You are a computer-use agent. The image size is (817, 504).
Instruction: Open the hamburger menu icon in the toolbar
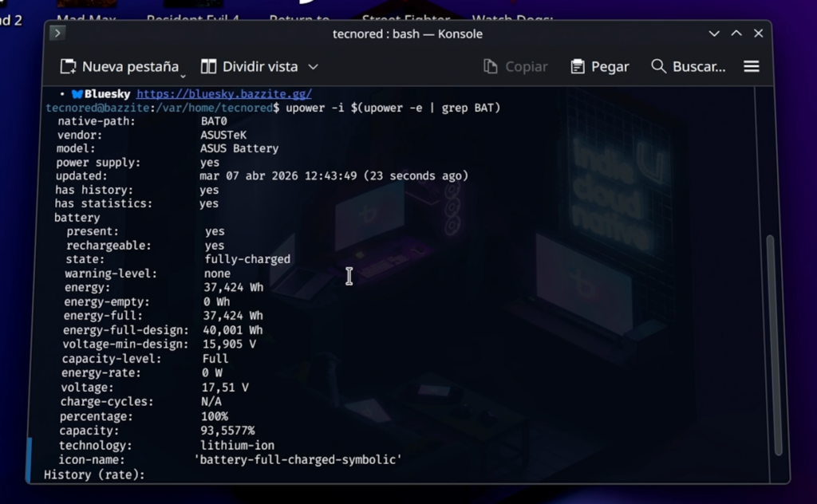point(751,66)
